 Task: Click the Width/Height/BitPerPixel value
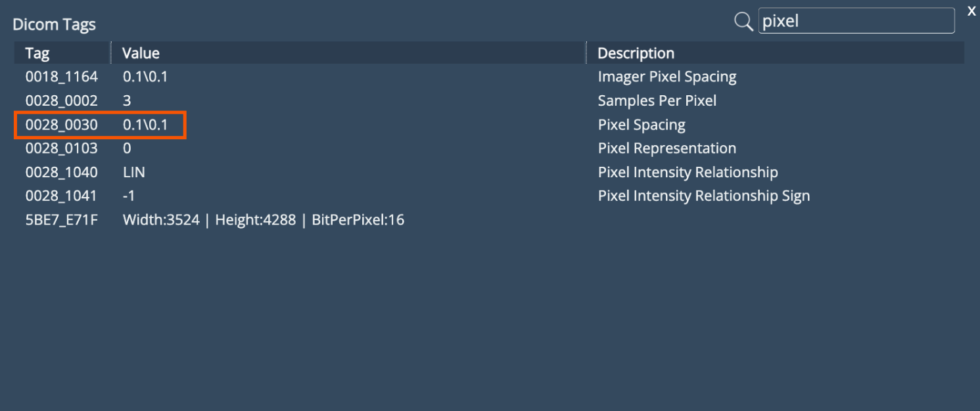pos(263,220)
